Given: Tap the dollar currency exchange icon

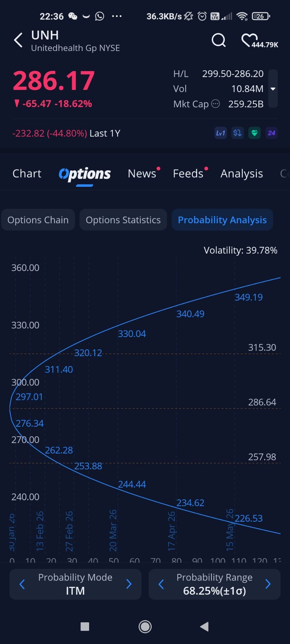Looking at the screenshot, I should click(237, 133).
